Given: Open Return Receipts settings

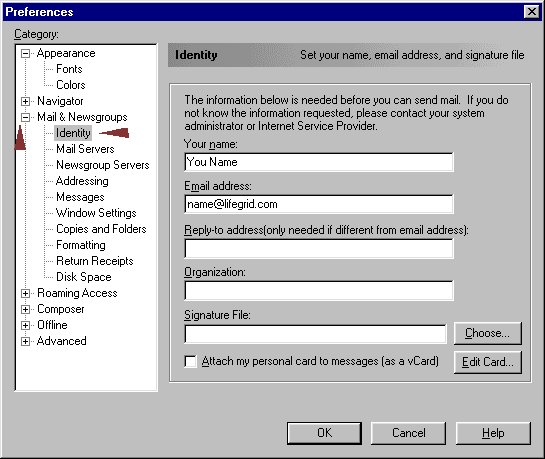Looking at the screenshot, I should click(95, 261).
